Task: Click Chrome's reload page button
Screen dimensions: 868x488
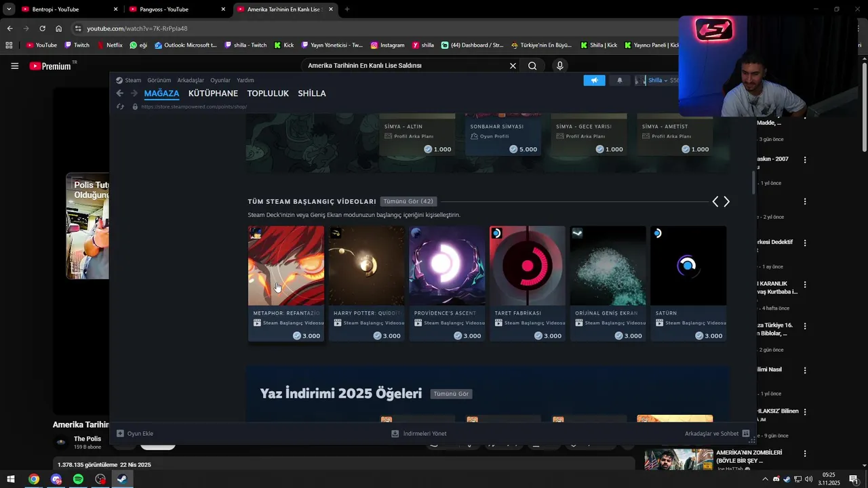Action: (42, 28)
